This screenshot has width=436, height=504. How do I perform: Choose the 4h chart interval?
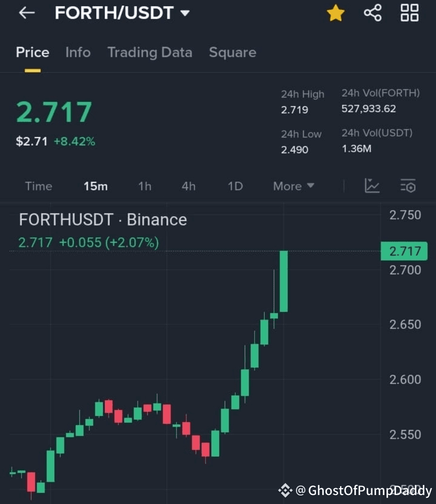click(x=189, y=186)
